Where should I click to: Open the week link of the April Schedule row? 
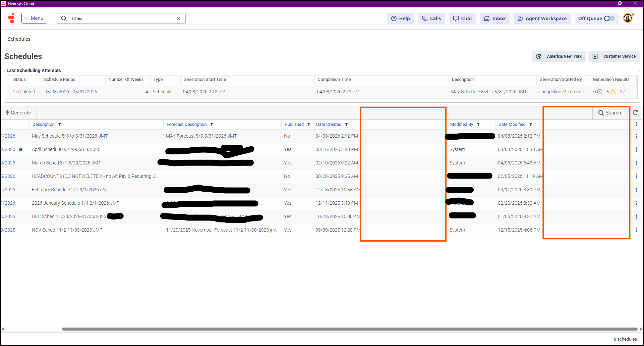coord(8,150)
